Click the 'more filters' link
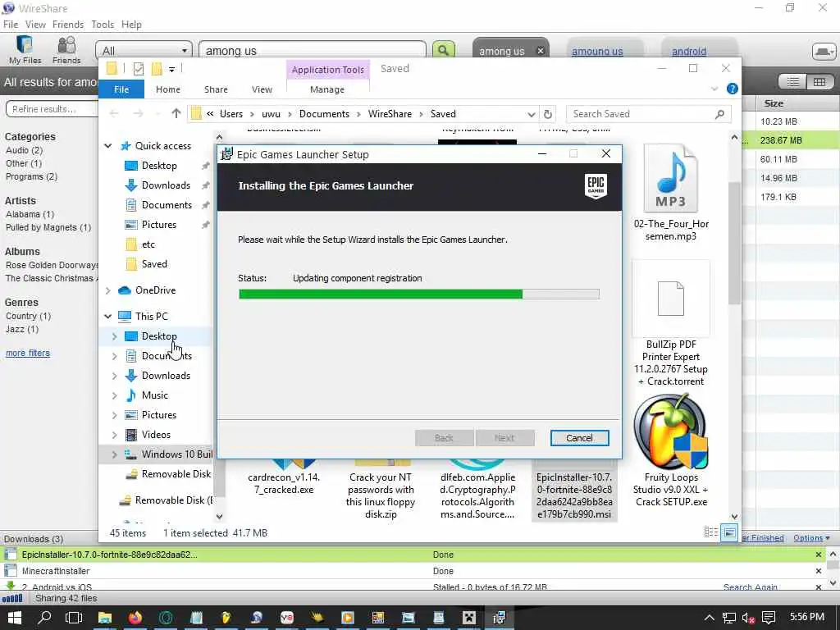The height and width of the screenshot is (630, 840). (28, 353)
